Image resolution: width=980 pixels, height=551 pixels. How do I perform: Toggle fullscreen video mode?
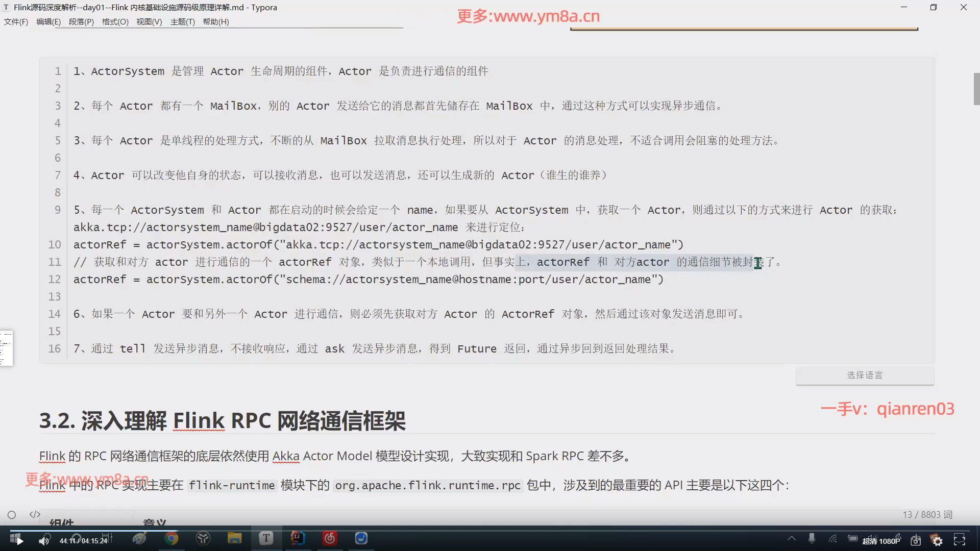click(x=960, y=540)
